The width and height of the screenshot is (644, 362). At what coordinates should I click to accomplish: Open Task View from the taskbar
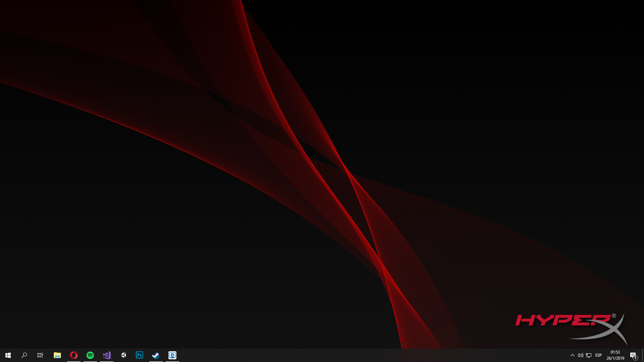pyautogui.click(x=40, y=355)
